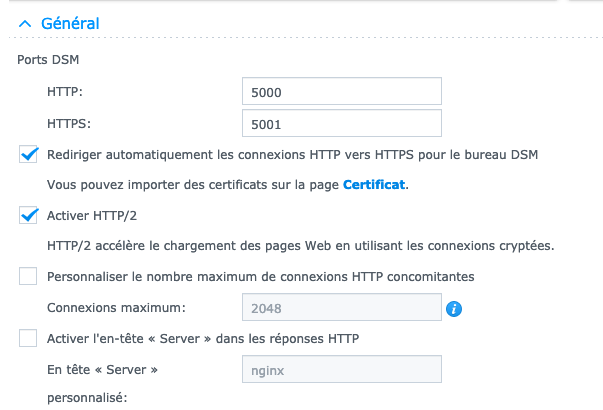Screen dimensions: 603x410
Task: Click the HTTP/2 description text line
Action: click(x=301, y=245)
